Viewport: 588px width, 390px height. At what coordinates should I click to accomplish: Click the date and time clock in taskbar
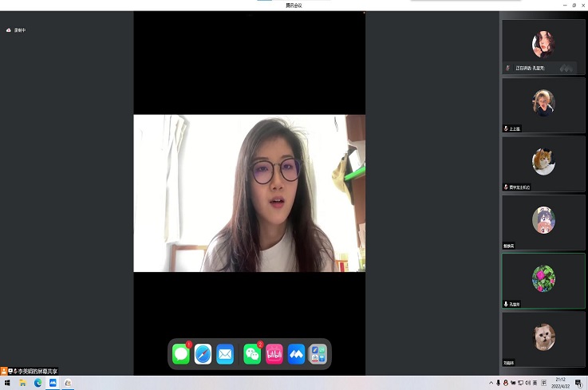tap(560, 384)
